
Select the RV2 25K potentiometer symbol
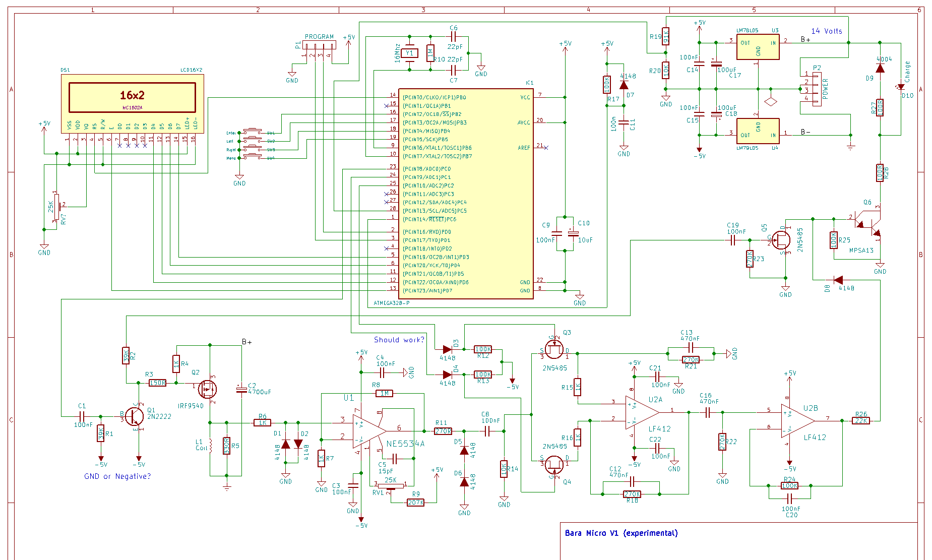(56, 207)
